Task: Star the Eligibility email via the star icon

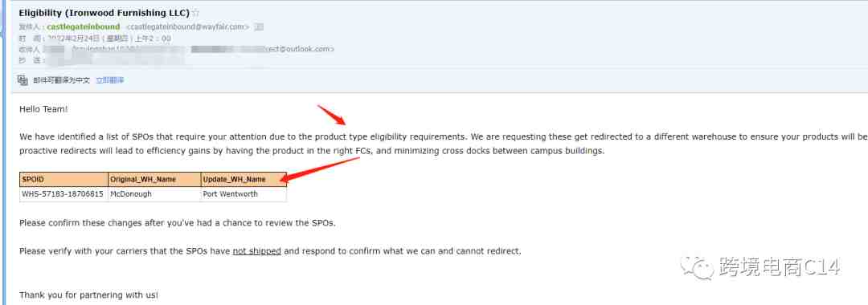Action: (195, 12)
